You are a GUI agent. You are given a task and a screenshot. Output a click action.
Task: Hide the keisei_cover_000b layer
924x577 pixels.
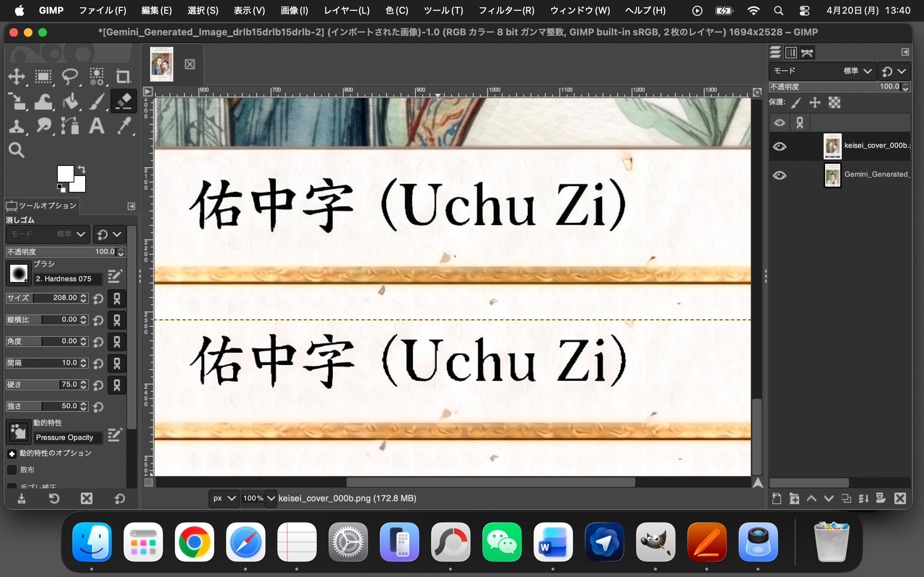pos(779,146)
